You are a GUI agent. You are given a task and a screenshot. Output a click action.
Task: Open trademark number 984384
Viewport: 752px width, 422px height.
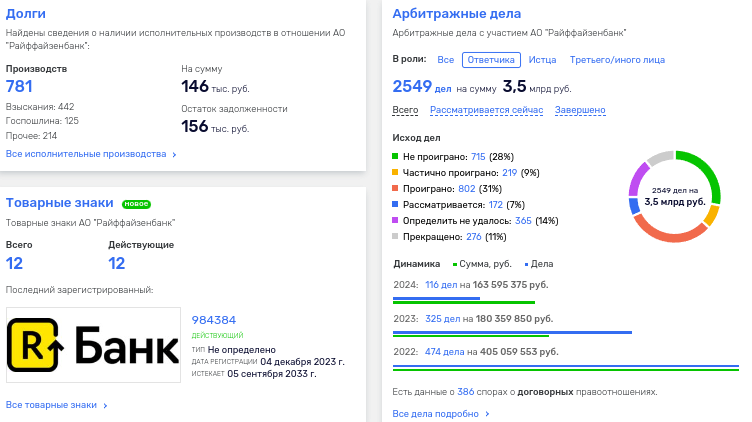(214, 320)
